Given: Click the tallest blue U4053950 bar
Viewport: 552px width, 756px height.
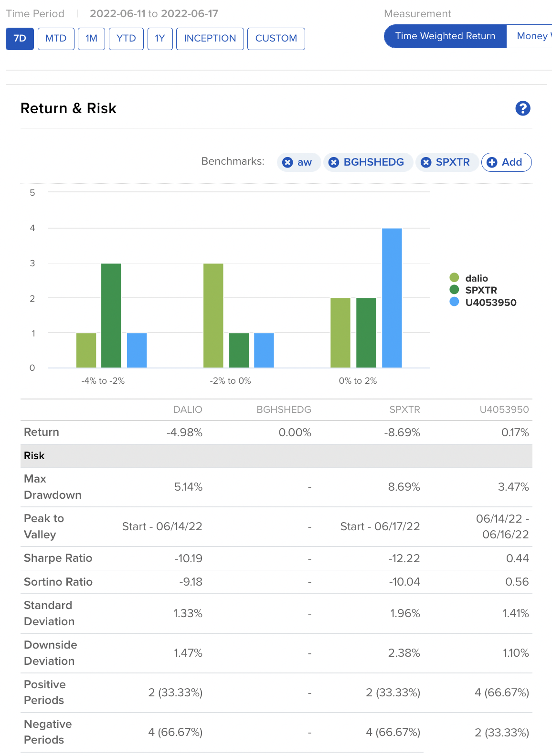Looking at the screenshot, I should point(392,298).
